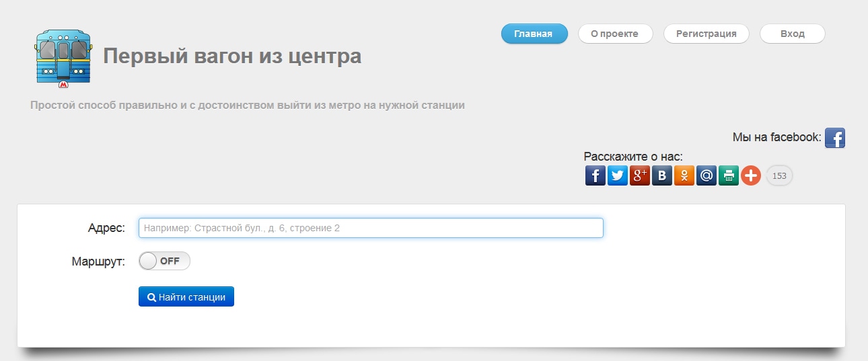Click the green print icon
The image size is (868, 361).
728,176
